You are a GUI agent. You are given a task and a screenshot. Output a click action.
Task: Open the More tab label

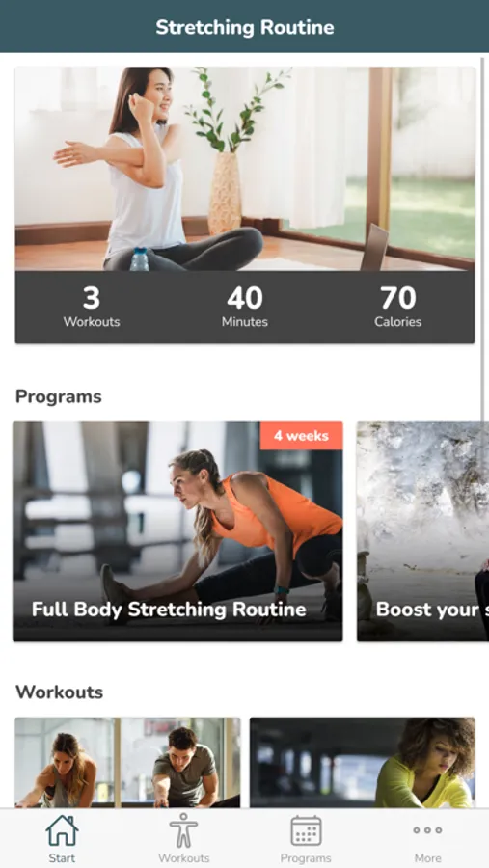(427, 858)
